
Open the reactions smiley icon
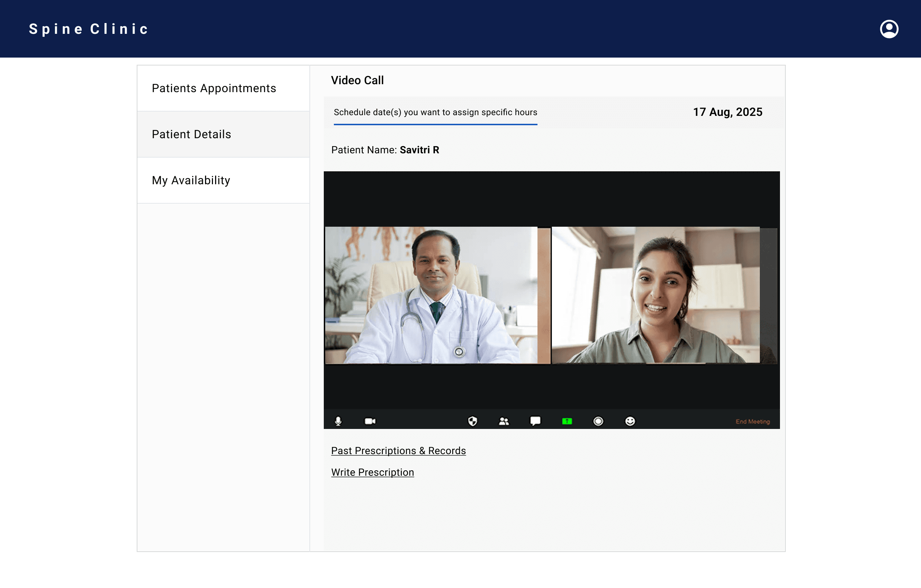tap(630, 421)
